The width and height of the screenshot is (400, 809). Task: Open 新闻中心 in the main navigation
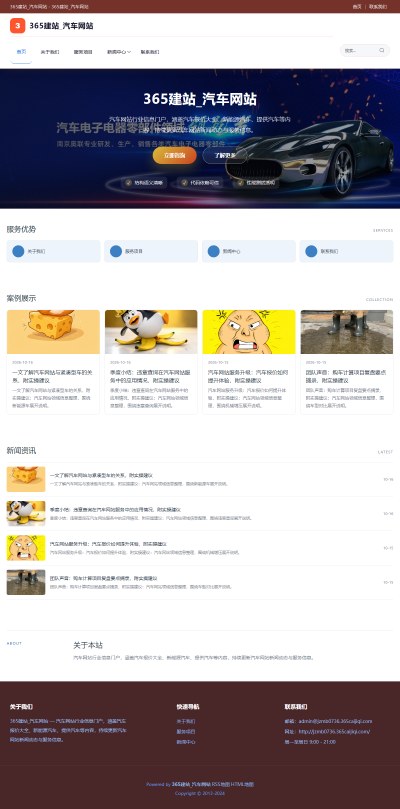coord(117,52)
